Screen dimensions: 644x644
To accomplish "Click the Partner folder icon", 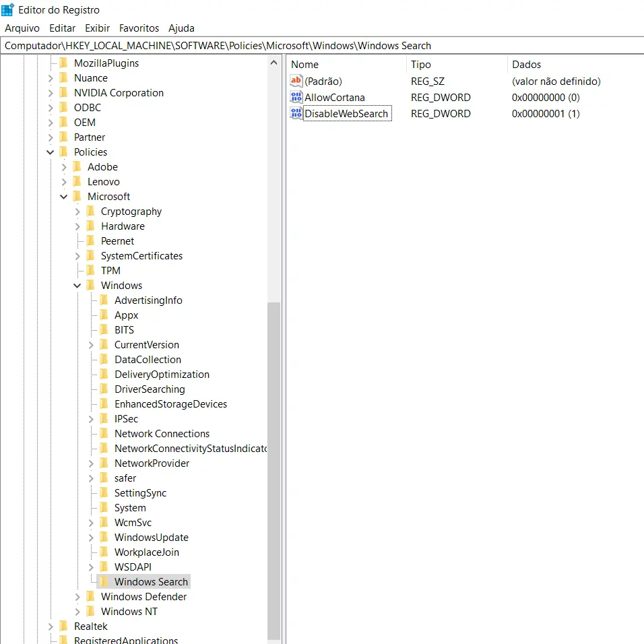I will (x=64, y=137).
